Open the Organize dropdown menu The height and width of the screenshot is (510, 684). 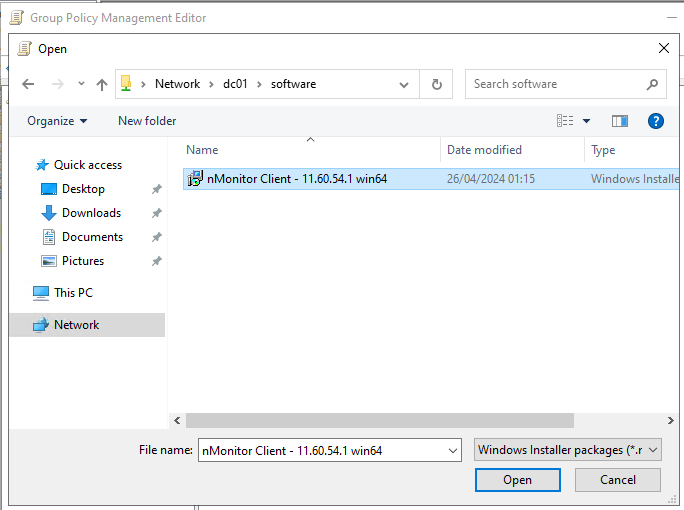(57, 121)
